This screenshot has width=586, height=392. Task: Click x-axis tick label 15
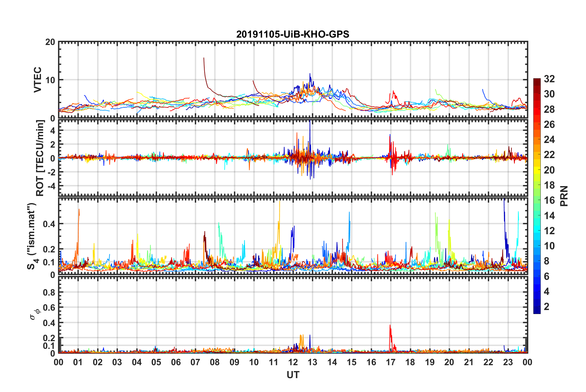(x=352, y=362)
